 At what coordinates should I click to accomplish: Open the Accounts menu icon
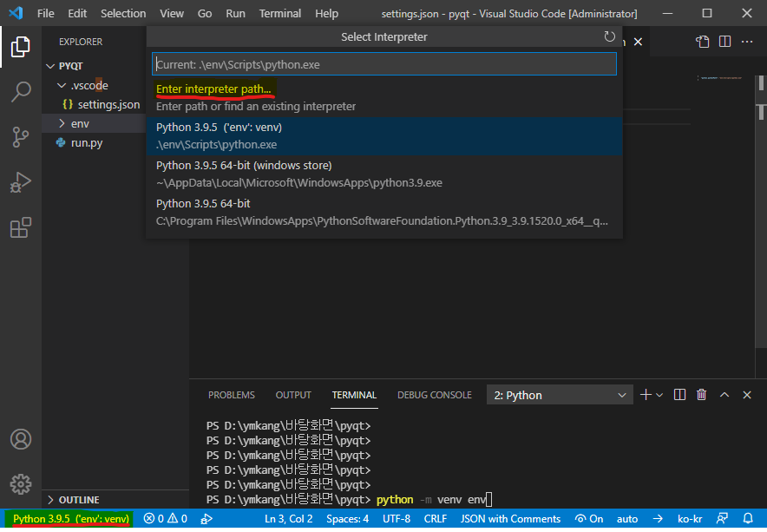(21, 439)
